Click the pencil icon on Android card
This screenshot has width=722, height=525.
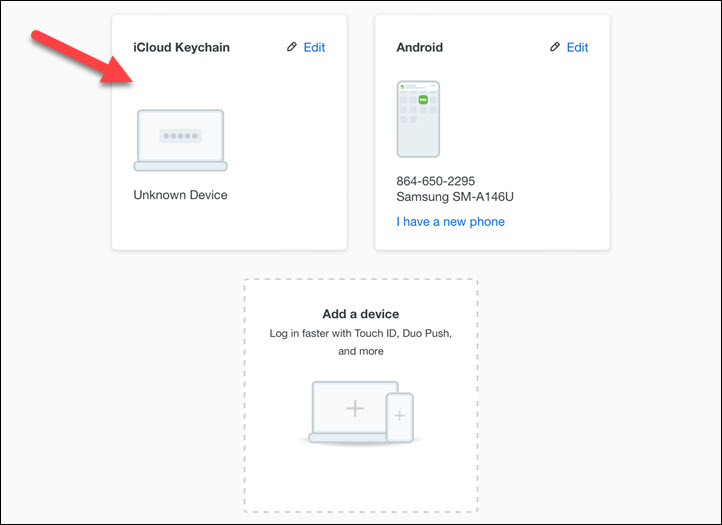pos(554,47)
